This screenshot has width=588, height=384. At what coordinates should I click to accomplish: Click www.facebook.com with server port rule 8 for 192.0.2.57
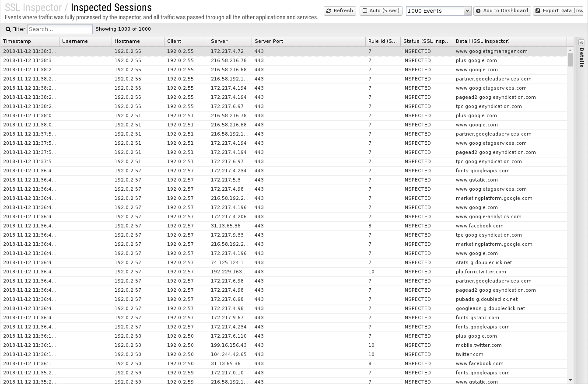(479, 226)
